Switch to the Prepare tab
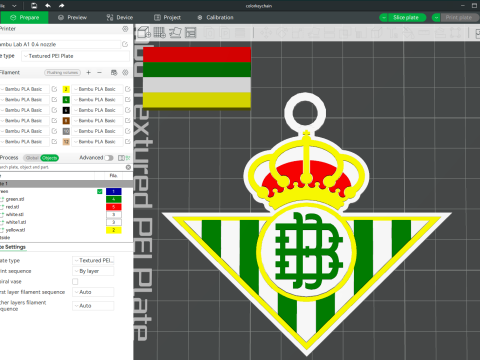The width and height of the screenshot is (480, 360). [24, 18]
